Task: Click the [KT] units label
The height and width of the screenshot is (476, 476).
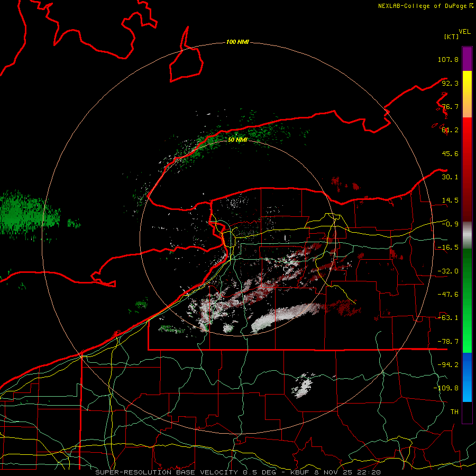Action: point(452,36)
